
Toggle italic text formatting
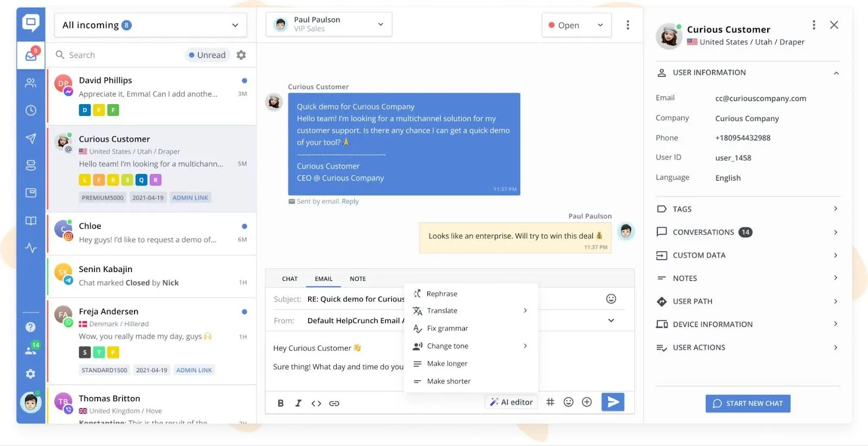click(x=298, y=403)
